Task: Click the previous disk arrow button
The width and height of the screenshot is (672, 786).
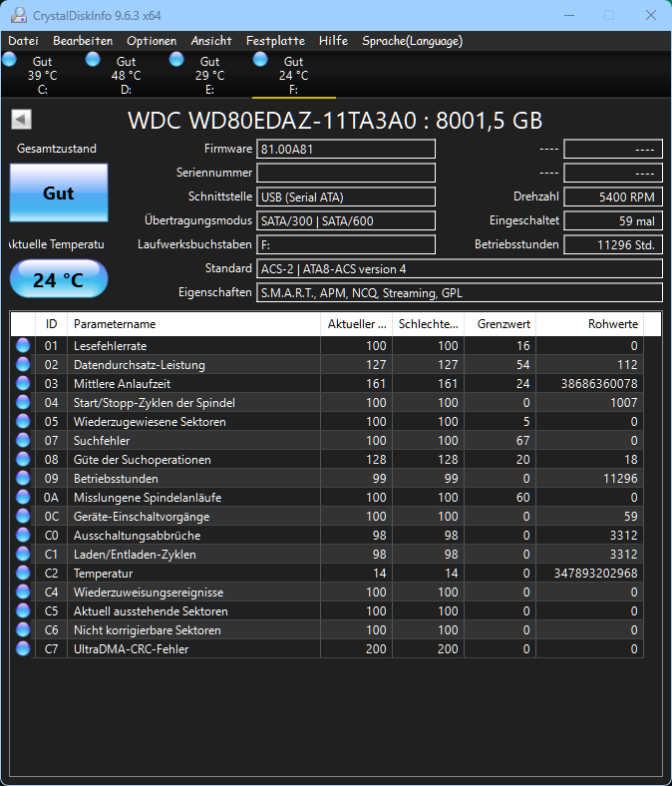Action: [x=21, y=120]
